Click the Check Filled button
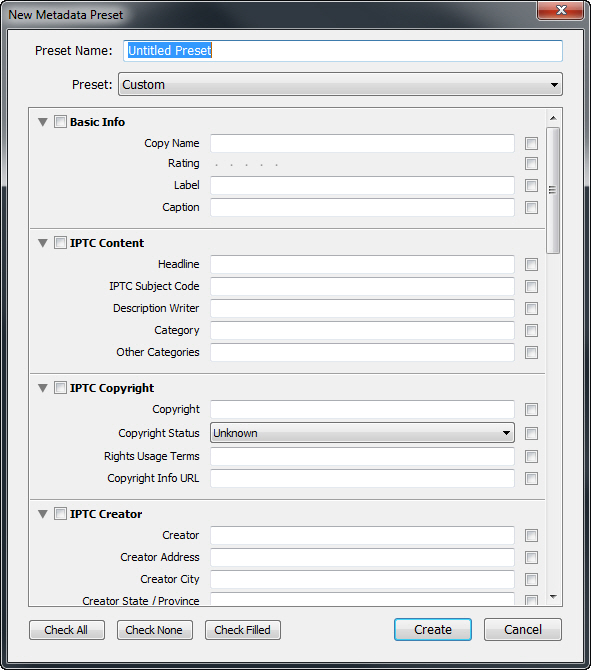 pos(243,630)
